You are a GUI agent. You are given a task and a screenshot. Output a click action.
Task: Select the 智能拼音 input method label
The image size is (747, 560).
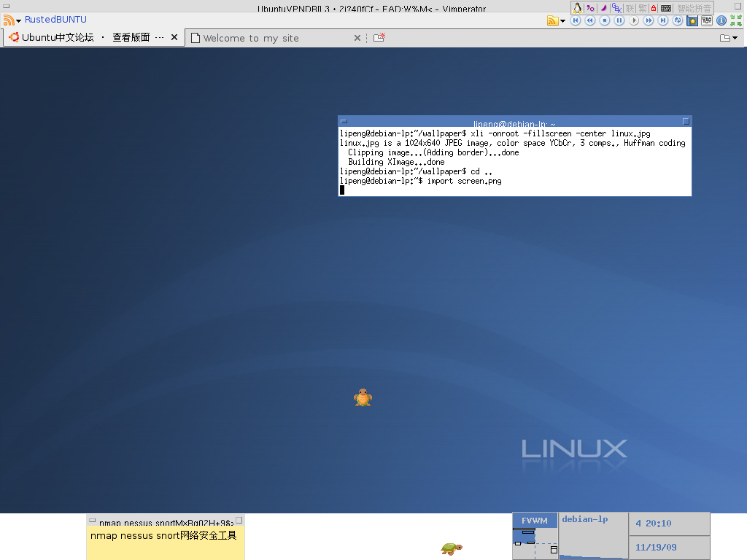(x=694, y=9)
